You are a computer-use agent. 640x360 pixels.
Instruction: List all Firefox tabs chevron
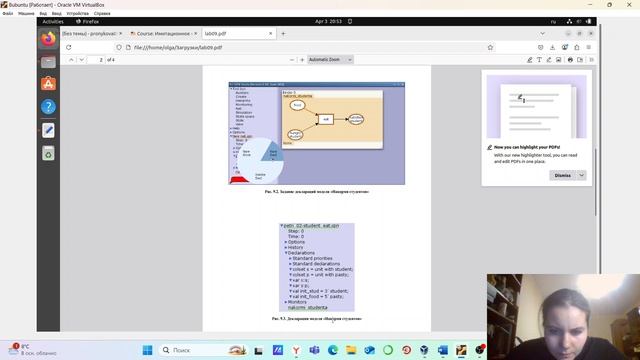[542, 33]
